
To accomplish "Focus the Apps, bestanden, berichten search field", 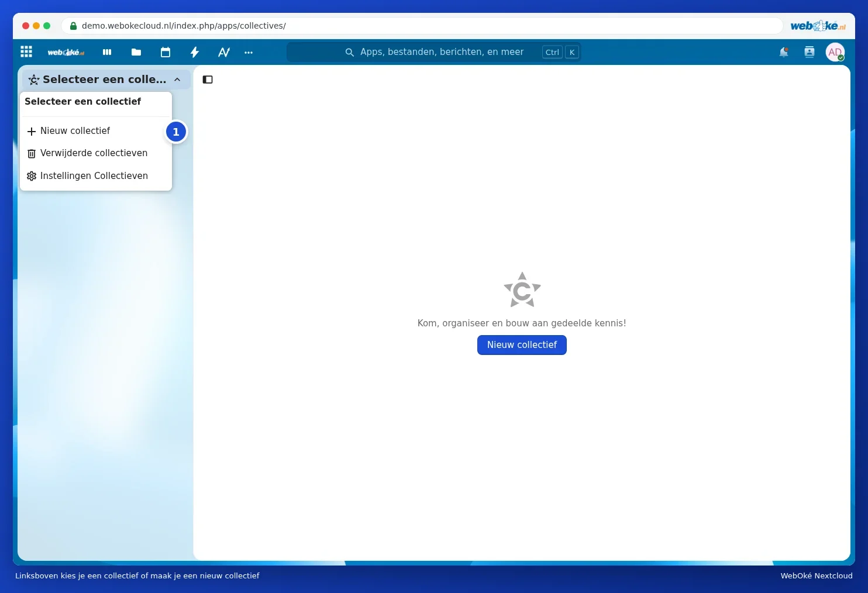I will click(x=434, y=52).
